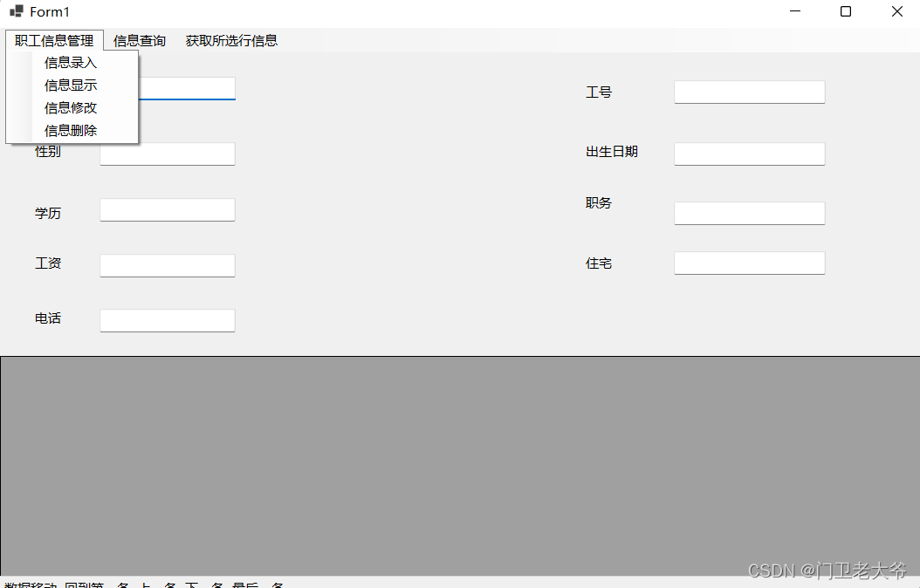Click the 获取所选行信息 menu item

[x=232, y=40]
